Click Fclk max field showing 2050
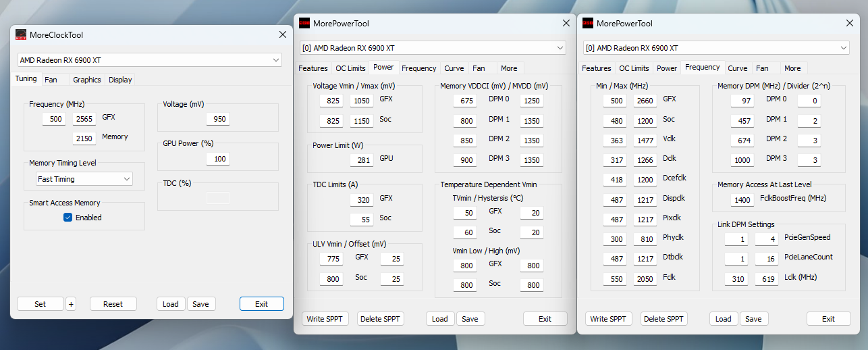 [645, 279]
